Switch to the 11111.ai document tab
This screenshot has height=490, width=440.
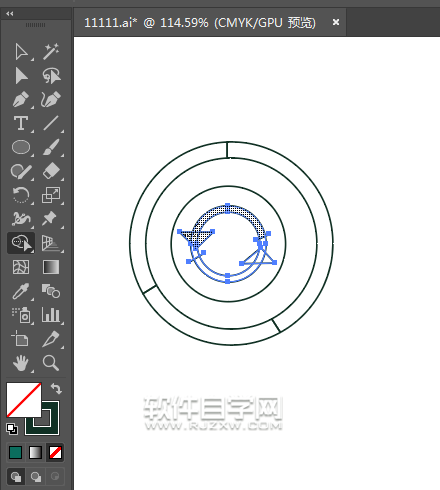pos(200,23)
